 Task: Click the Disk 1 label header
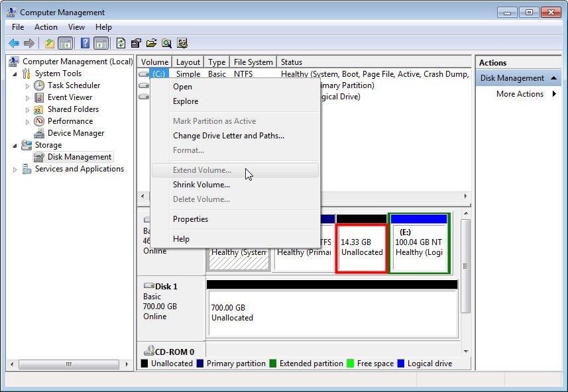point(166,286)
